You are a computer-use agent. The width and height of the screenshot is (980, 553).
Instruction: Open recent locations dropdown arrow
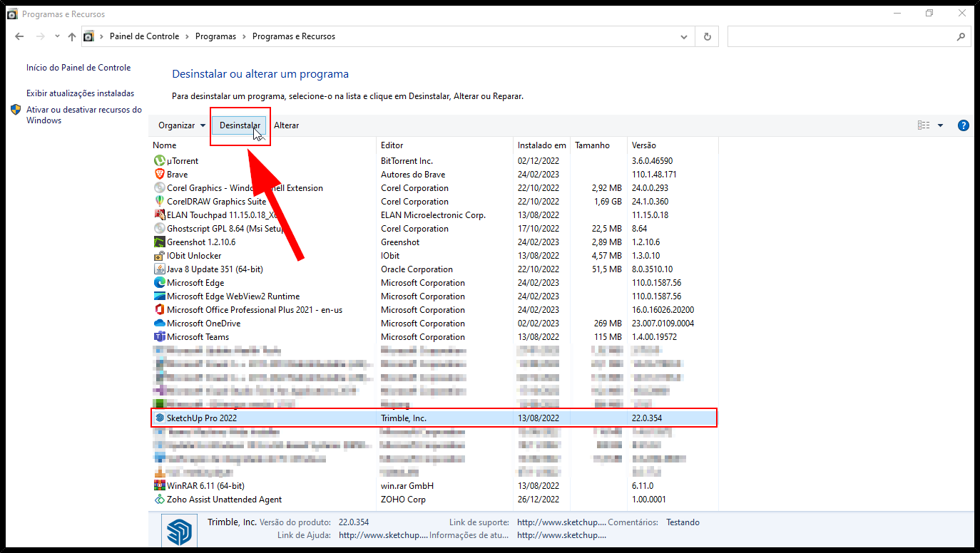pyautogui.click(x=57, y=36)
